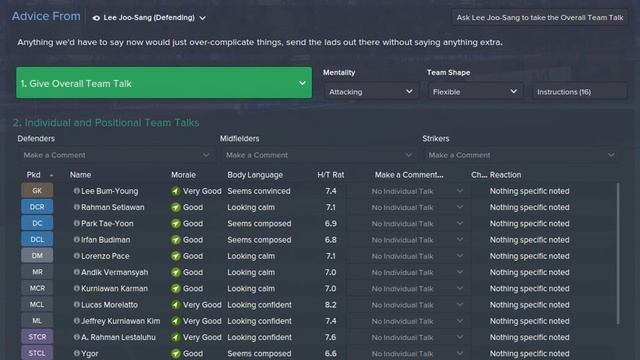Ask Lee Joo-Sang to take team talk

pyautogui.click(x=540, y=18)
